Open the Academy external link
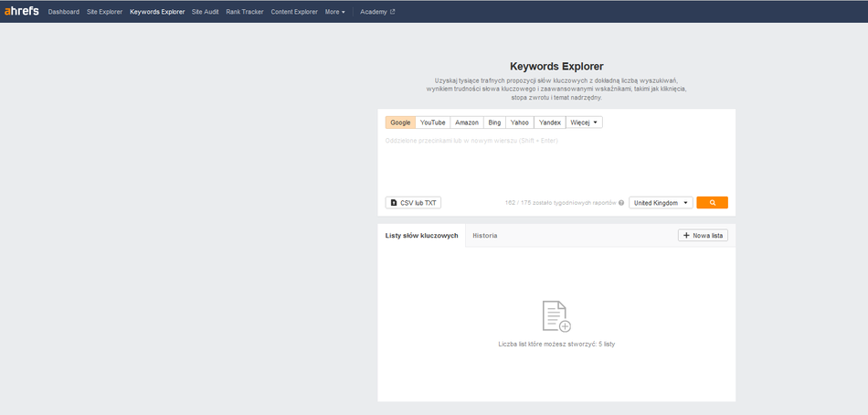Viewport: 868px width, 415px height. tap(377, 12)
